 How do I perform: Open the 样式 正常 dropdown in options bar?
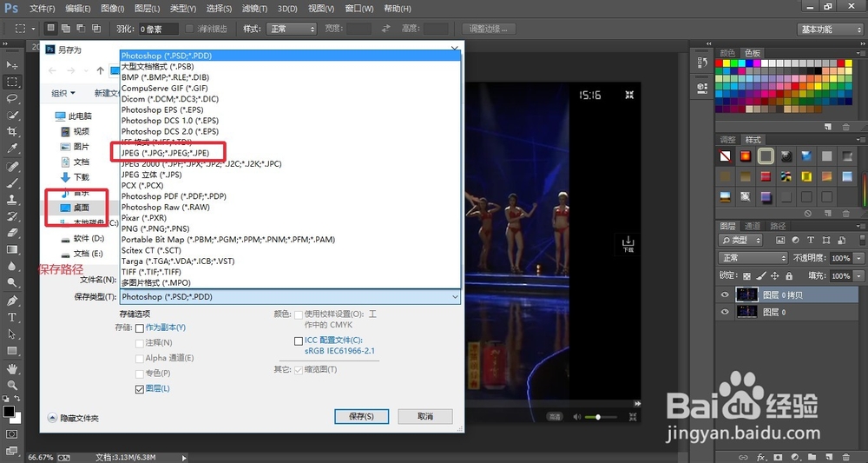pos(291,29)
